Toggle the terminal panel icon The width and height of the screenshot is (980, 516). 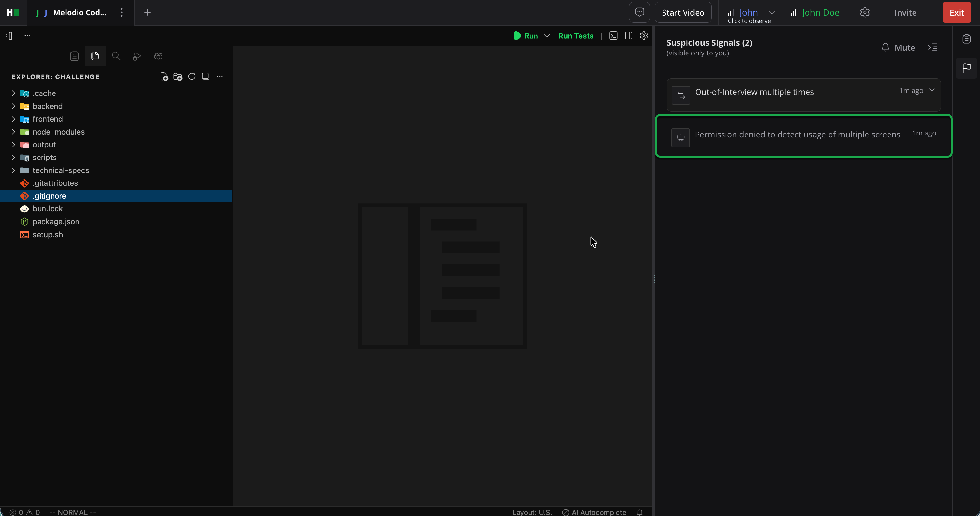pos(613,36)
